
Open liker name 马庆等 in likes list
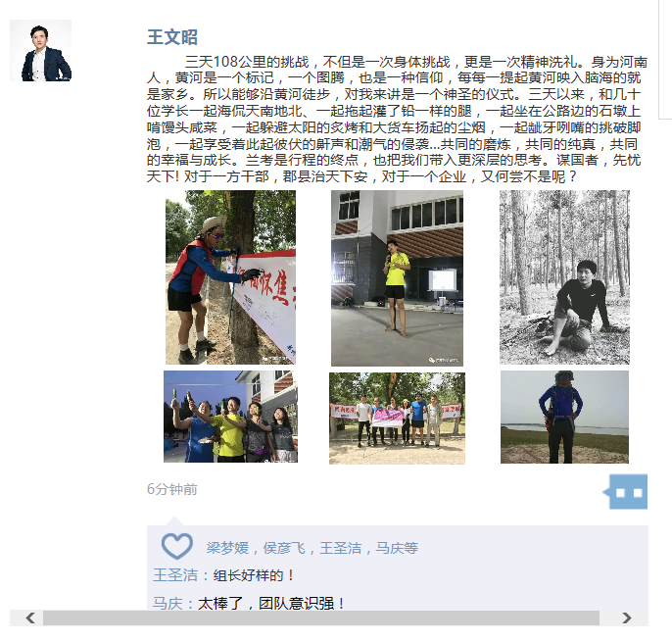pyautogui.click(x=397, y=548)
